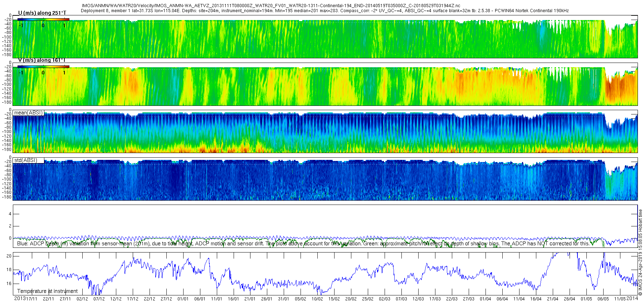Click the 'Temperature at instrument' label
The image size is (644, 304).
(x=48, y=291)
